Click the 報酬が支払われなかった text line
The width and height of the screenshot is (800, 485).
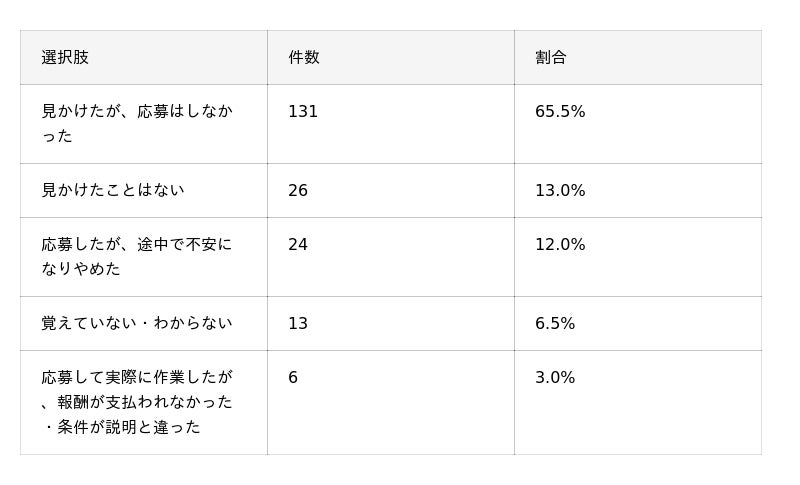tap(145, 402)
